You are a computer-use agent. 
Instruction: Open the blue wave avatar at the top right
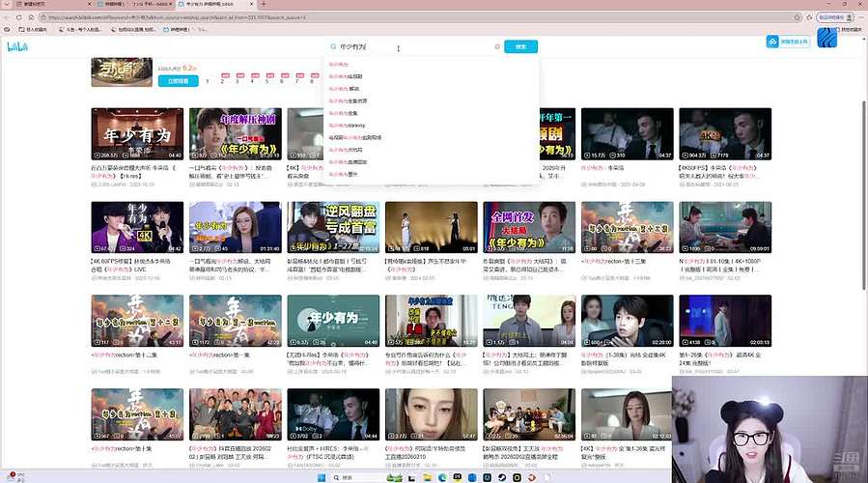pyautogui.click(x=827, y=40)
